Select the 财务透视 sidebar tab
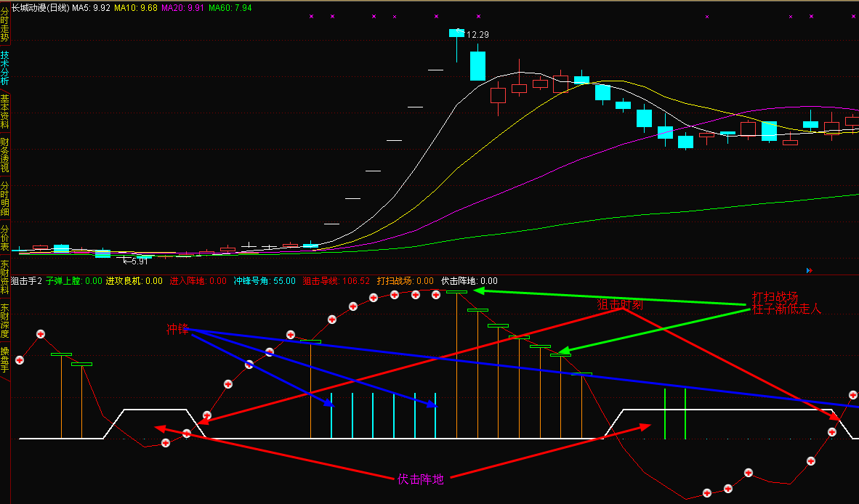The height and width of the screenshot is (504, 859). [x=5, y=155]
